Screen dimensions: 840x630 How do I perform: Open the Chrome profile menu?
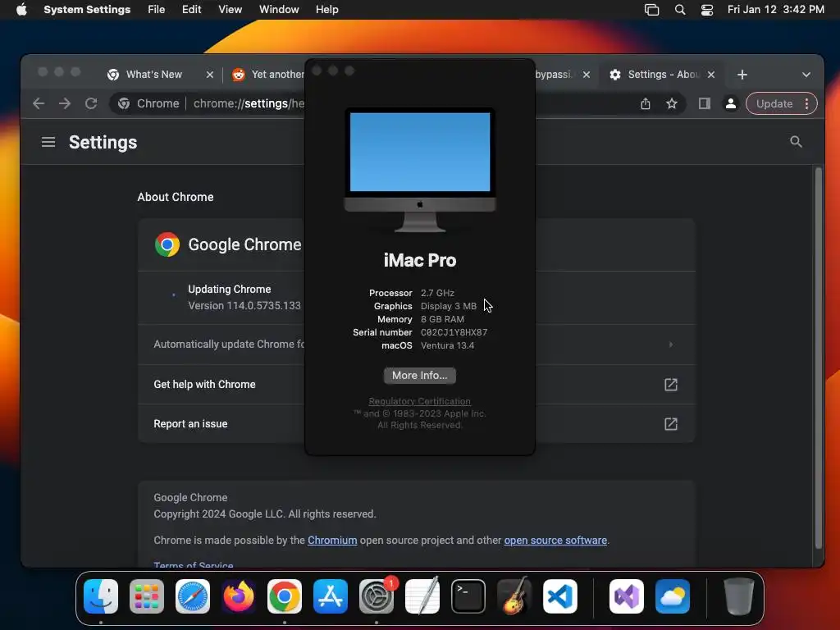pos(731,103)
